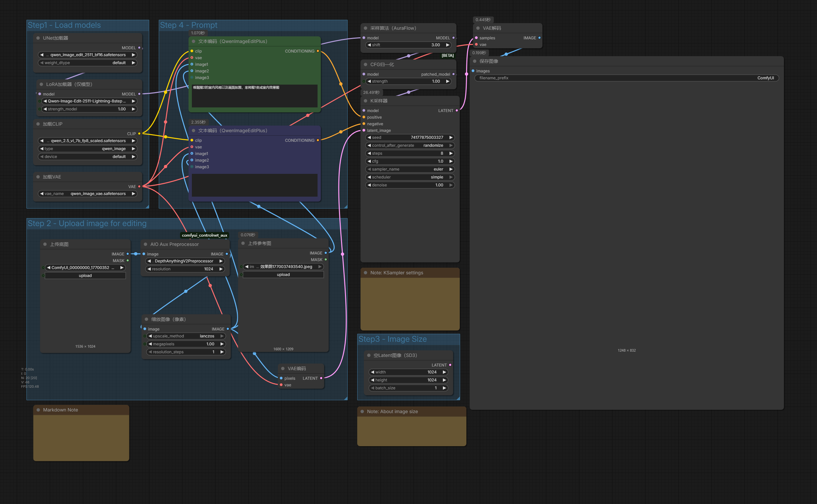The width and height of the screenshot is (817, 504).
Task: Open the sampler_name euler dropdown
Action: tap(410, 169)
